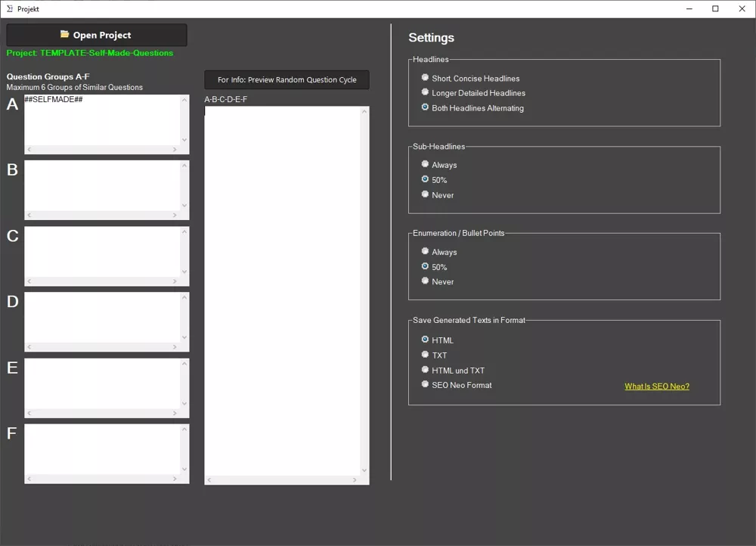756x546 pixels.
Task: Open the What Is SEO Neo link
Action: (657, 386)
